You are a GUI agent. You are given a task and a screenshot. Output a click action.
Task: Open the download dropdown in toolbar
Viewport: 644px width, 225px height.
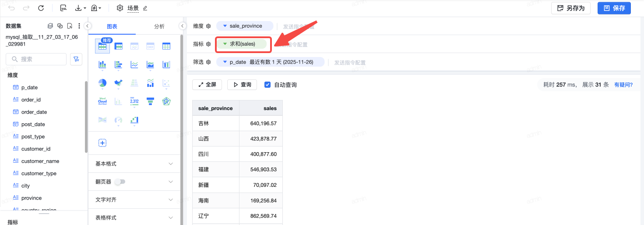[x=81, y=8]
